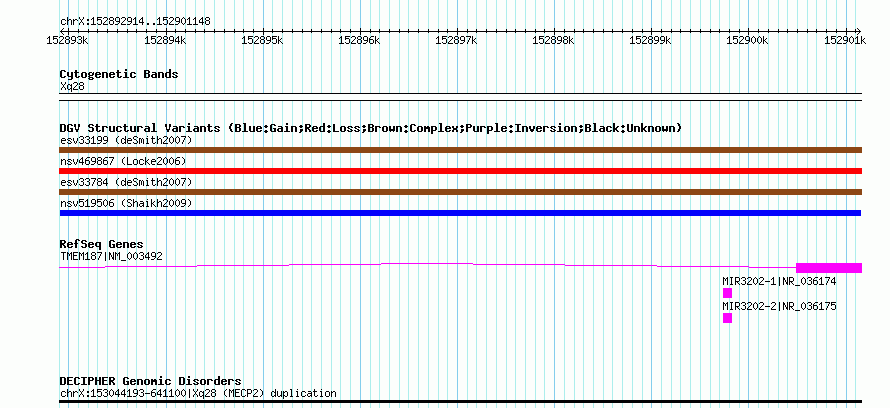Viewport: 890px width, 408px height.
Task: Click the 152893k ruler tick label
Action: [68, 40]
